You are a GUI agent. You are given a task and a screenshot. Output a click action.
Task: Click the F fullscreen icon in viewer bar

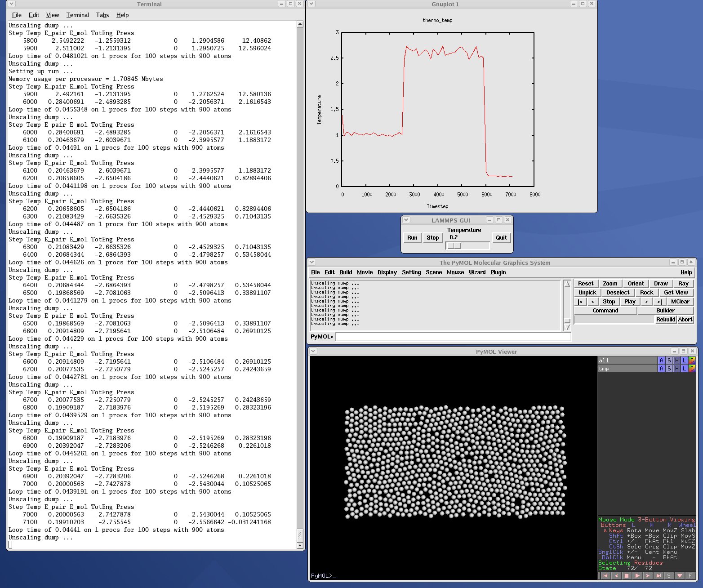coord(690,576)
